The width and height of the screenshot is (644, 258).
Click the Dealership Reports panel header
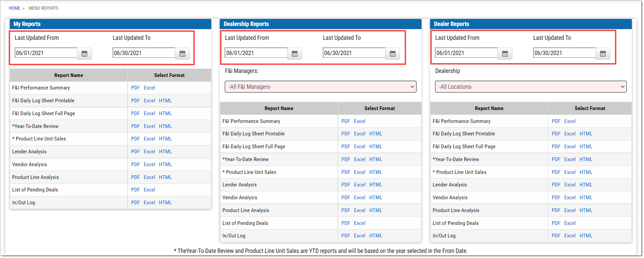click(321, 24)
